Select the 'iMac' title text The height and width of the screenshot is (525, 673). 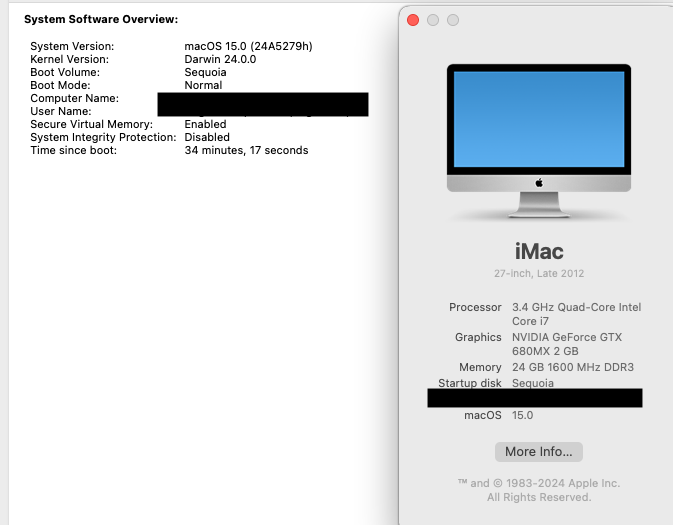click(x=539, y=251)
